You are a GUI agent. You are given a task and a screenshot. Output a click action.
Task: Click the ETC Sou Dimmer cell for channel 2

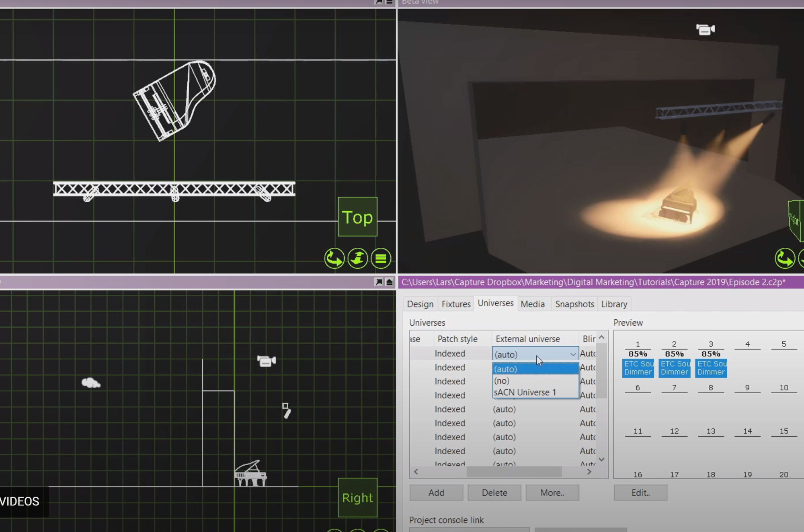click(x=674, y=368)
